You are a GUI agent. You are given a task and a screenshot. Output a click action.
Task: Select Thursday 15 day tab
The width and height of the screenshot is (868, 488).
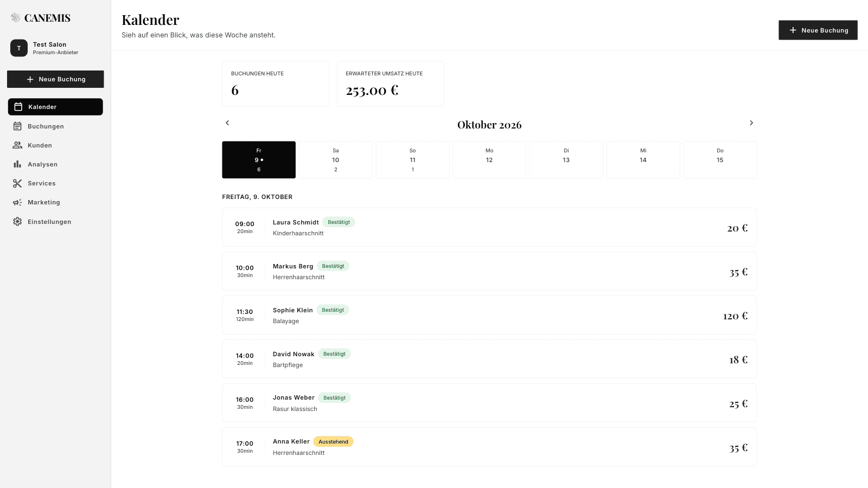(x=720, y=160)
